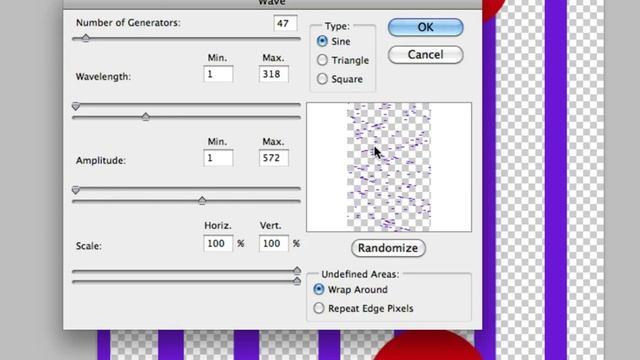640x360 pixels.
Task: Click the Scale Vert. percentage field
Action: [273, 244]
